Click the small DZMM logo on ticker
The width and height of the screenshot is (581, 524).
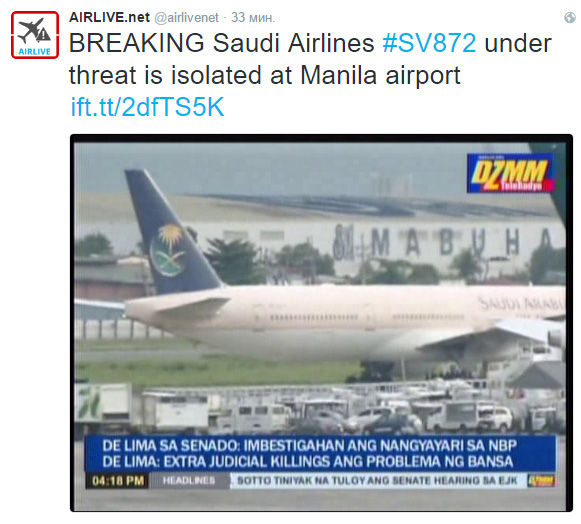[x=541, y=481]
